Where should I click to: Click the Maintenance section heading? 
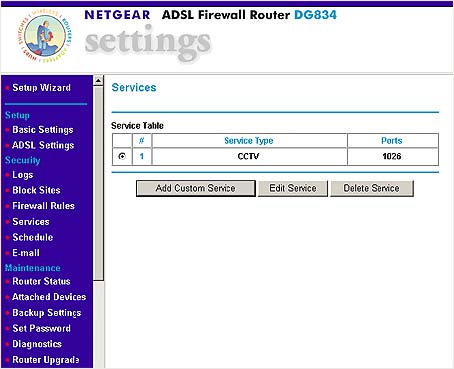pyautogui.click(x=33, y=268)
